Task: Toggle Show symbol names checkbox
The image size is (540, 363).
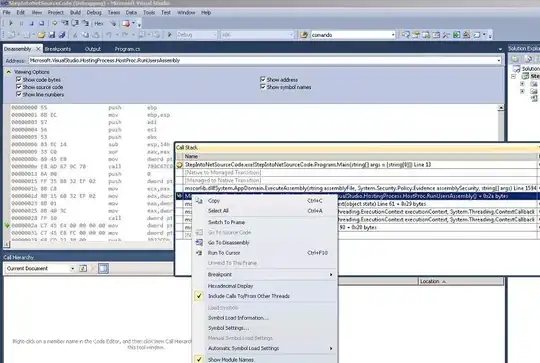Action: coord(263,87)
